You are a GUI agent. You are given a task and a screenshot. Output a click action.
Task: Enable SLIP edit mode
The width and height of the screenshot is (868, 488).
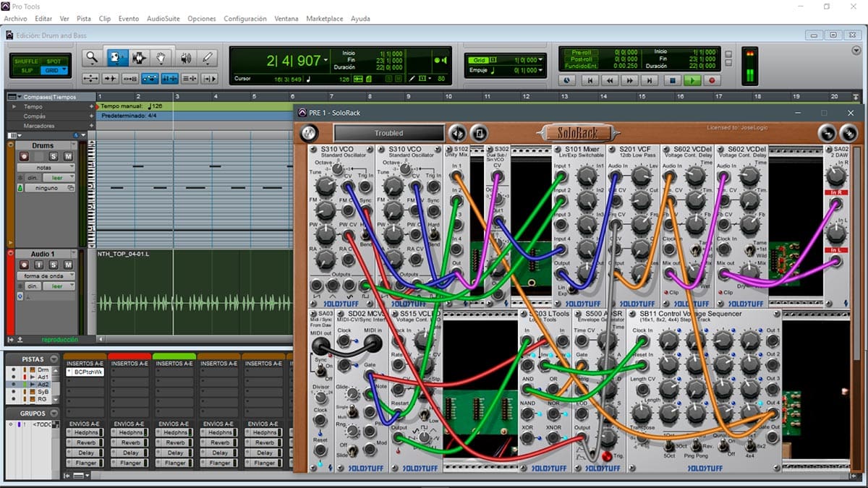coord(27,70)
